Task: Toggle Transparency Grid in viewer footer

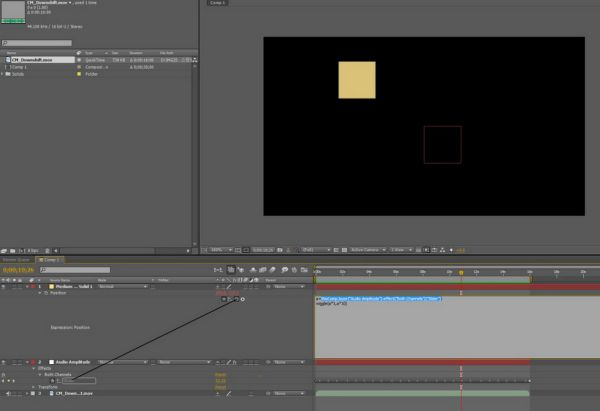Action: pos(344,250)
